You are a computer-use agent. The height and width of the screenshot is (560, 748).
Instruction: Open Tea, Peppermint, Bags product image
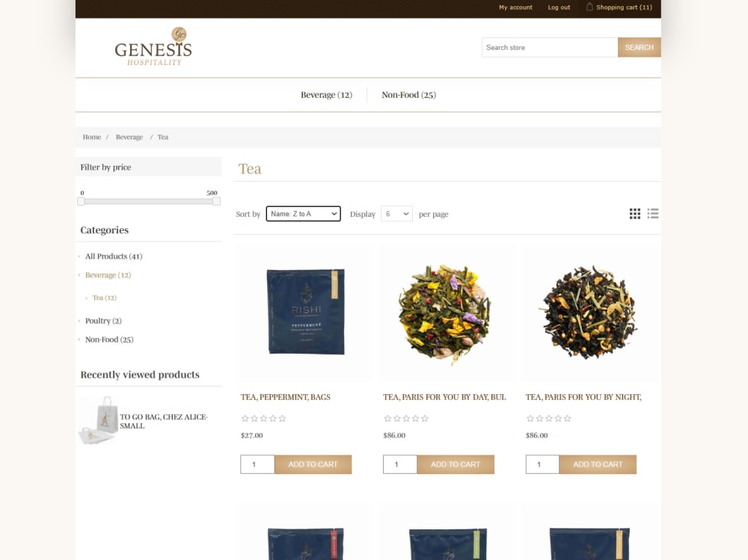pyautogui.click(x=305, y=312)
